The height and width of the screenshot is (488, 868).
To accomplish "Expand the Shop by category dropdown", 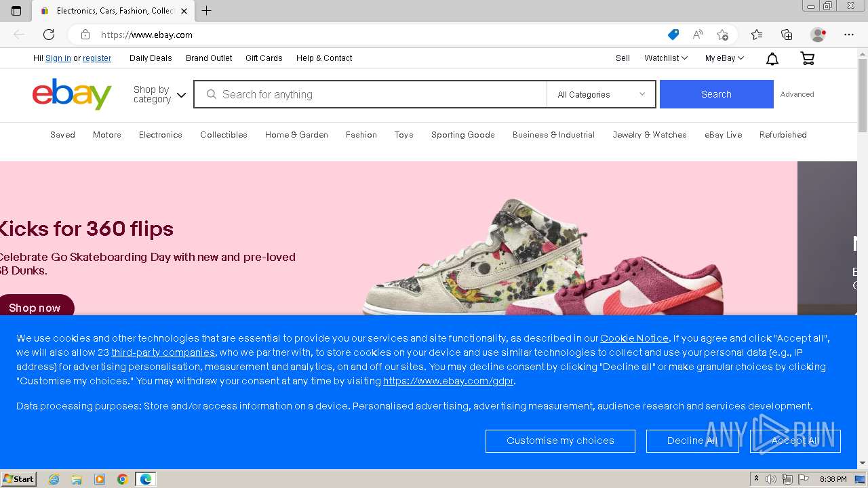I will (x=159, y=94).
